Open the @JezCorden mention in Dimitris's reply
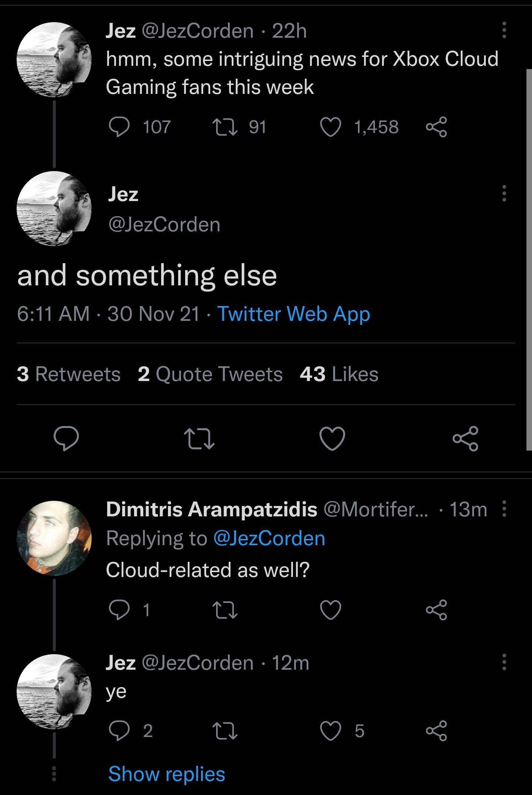532x795 pixels. tap(269, 538)
